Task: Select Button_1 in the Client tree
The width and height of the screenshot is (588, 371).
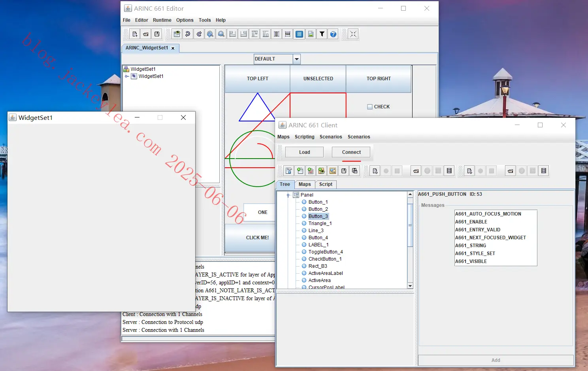Action: (x=318, y=202)
